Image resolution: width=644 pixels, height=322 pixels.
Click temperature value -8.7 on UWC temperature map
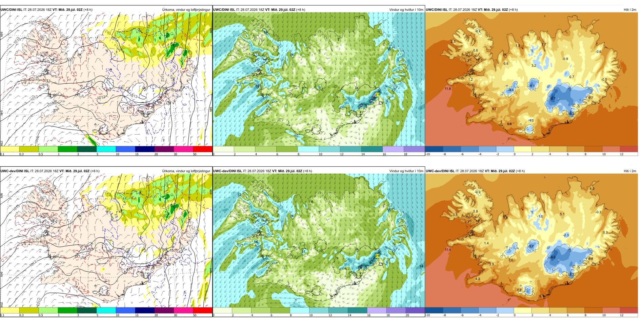point(552,99)
